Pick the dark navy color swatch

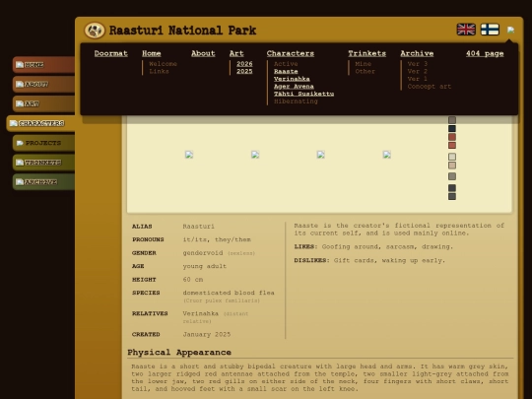tap(452, 129)
